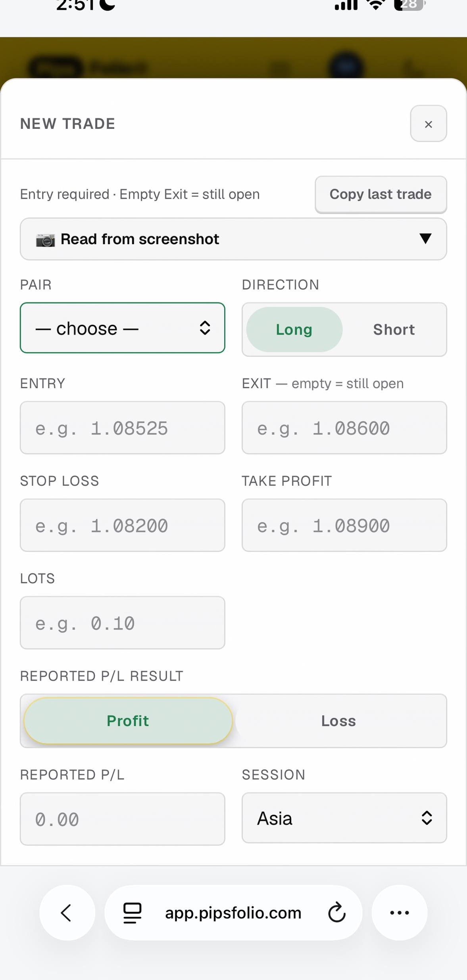Expand the Read from screenshot triangle

[425, 239]
